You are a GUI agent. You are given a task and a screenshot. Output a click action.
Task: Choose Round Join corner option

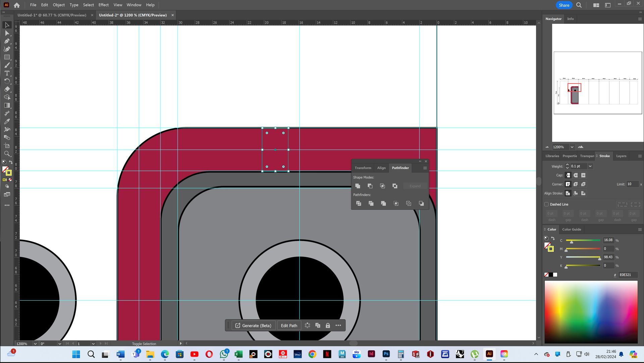click(576, 184)
